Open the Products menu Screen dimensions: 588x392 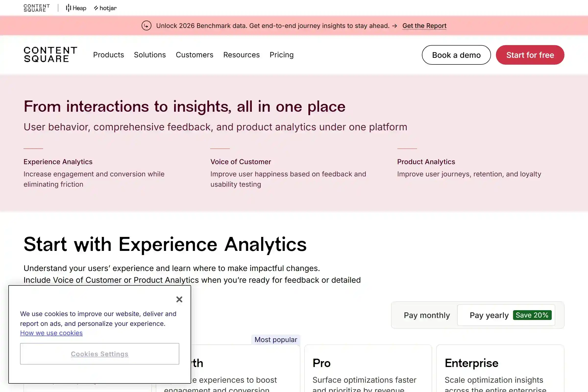click(x=109, y=55)
